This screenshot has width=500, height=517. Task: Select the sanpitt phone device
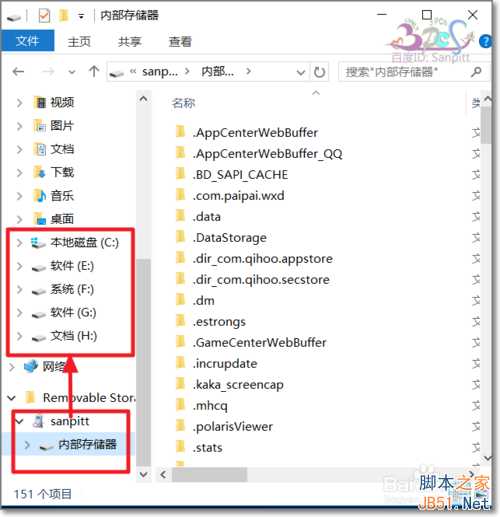click(x=70, y=422)
